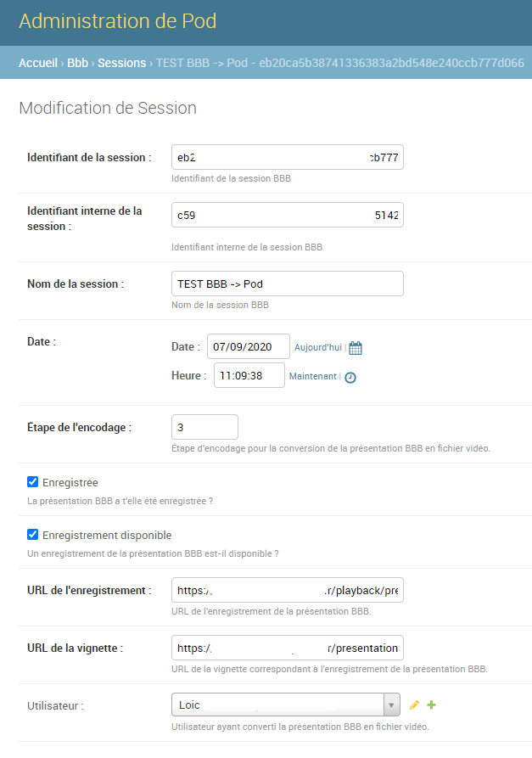The width and height of the screenshot is (532, 758).
Task: Click the URL de l'enregistrement field
Action: (x=287, y=590)
